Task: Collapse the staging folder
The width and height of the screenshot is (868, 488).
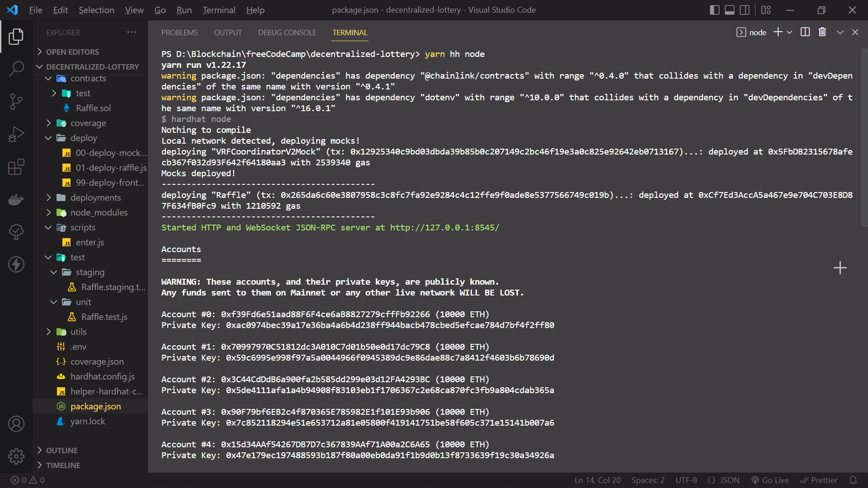Action: tap(90, 272)
